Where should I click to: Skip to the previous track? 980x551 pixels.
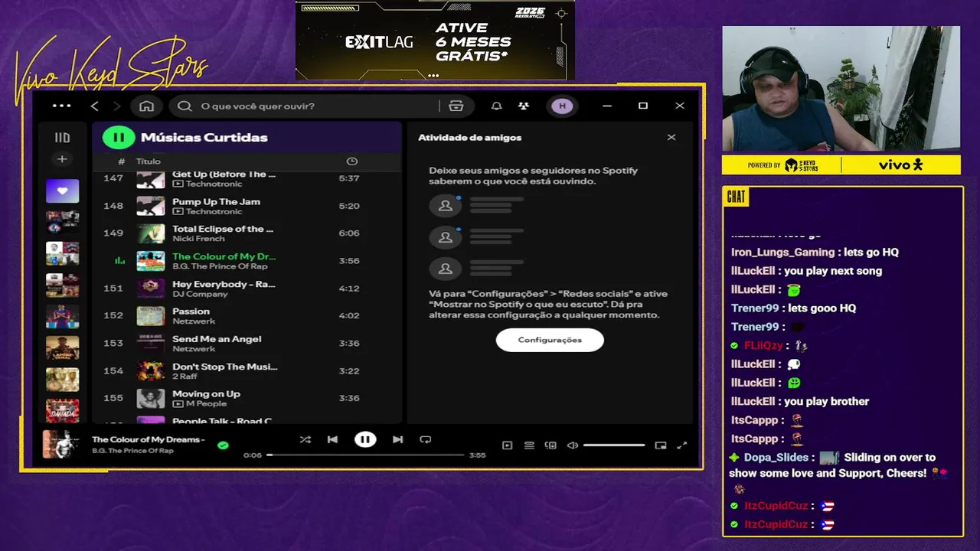click(332, 439)
